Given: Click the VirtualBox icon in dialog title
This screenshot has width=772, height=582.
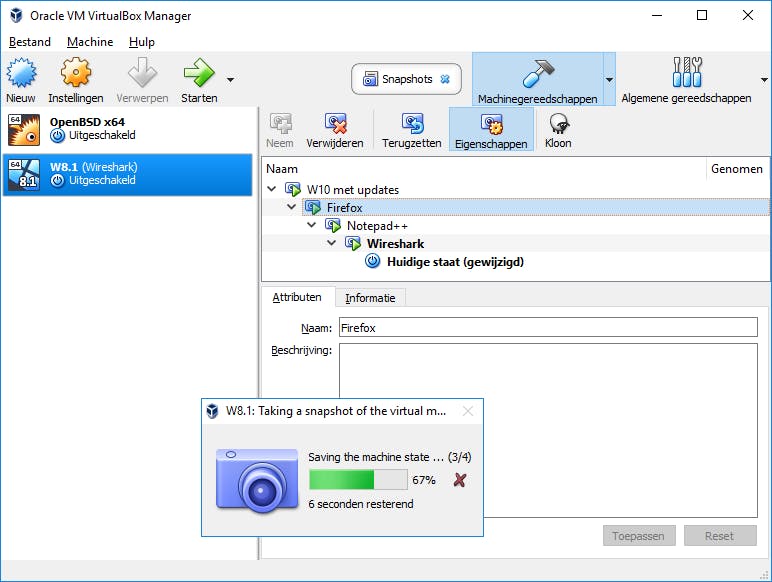Looking at the screenshot, I should click(x=213, y=411).
